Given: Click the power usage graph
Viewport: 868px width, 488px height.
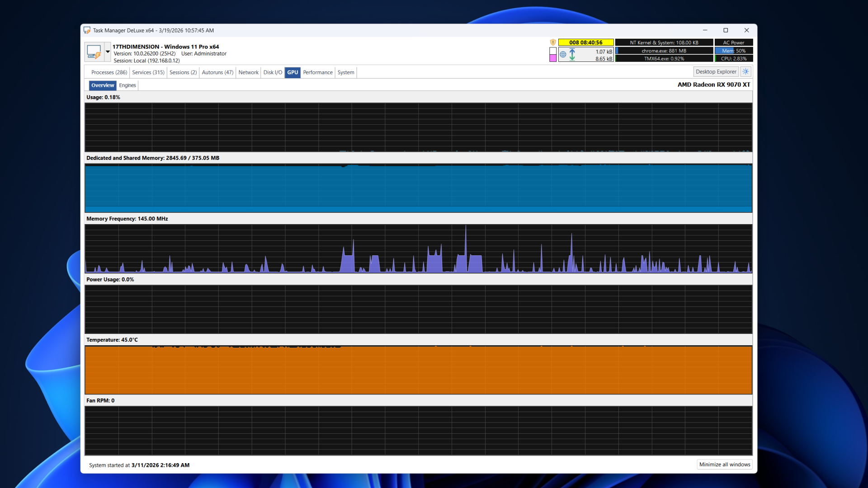Looking at the screenshot, I should 418,309.
